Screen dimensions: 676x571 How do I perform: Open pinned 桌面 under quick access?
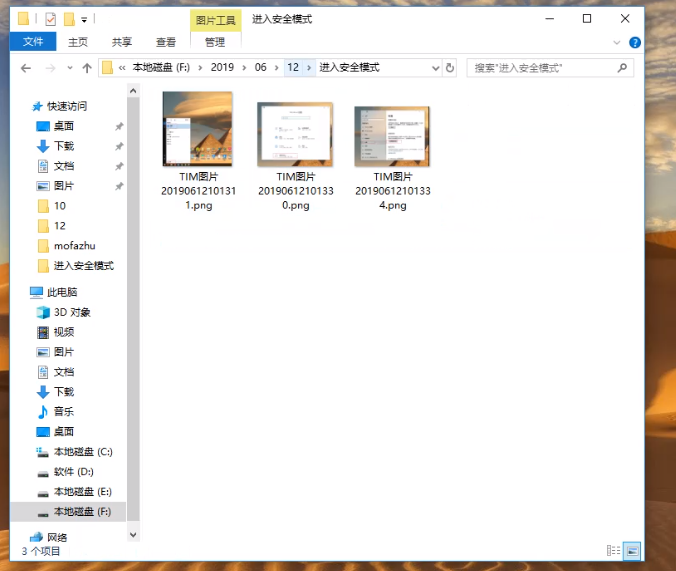click(x=63, y=126)
